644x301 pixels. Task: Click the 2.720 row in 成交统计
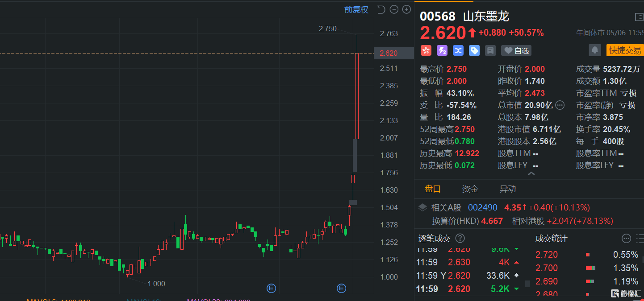pos(587,255)
